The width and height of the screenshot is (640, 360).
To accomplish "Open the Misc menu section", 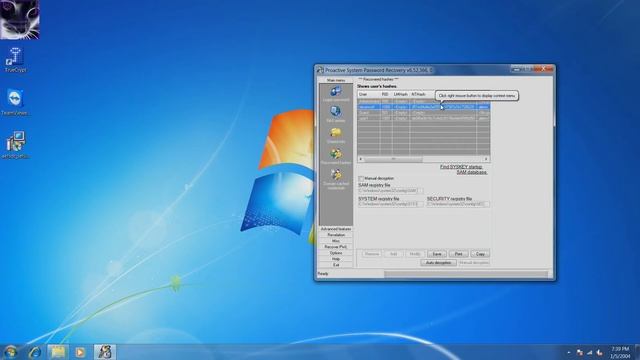I will [x=336, y=241].
